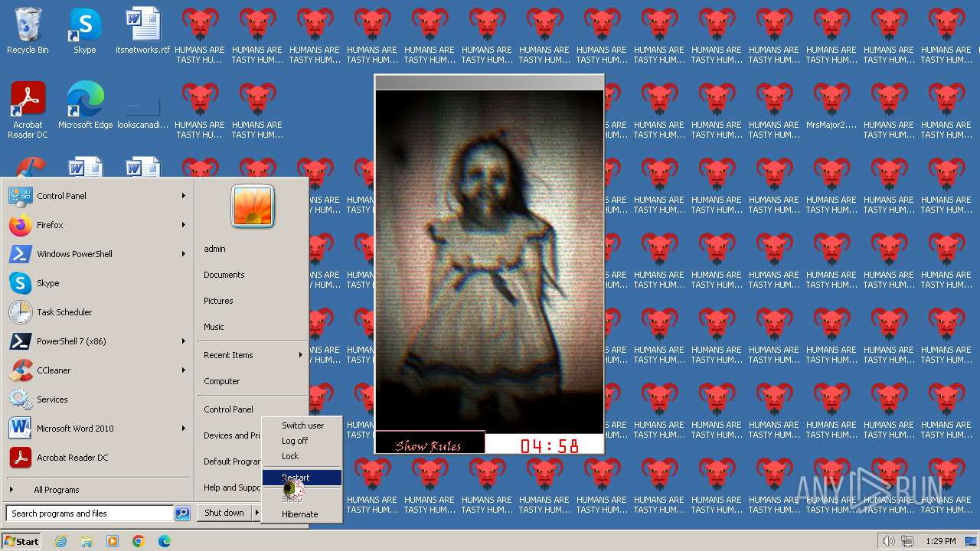Expand the Control Panel submenu arrow
This screenshot has width=980, height=551.
[184, 196]
